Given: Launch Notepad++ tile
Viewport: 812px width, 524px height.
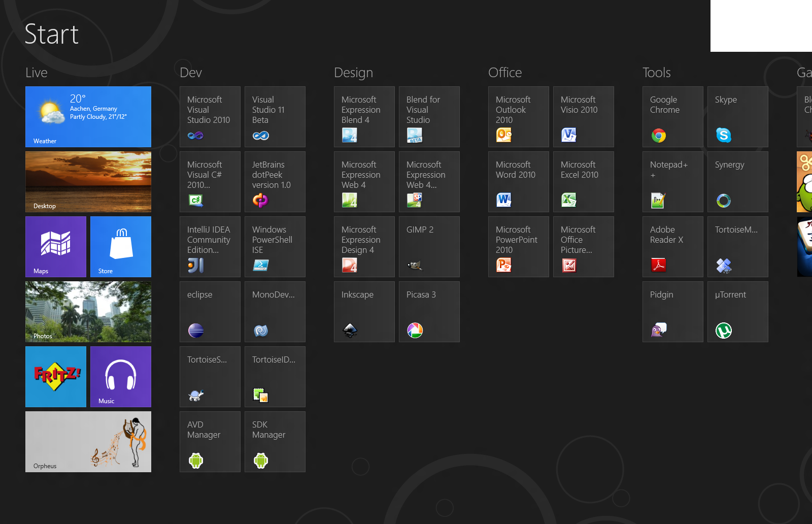Looking at the screenshot, I should pyautogui.click(x=673, y=182).
